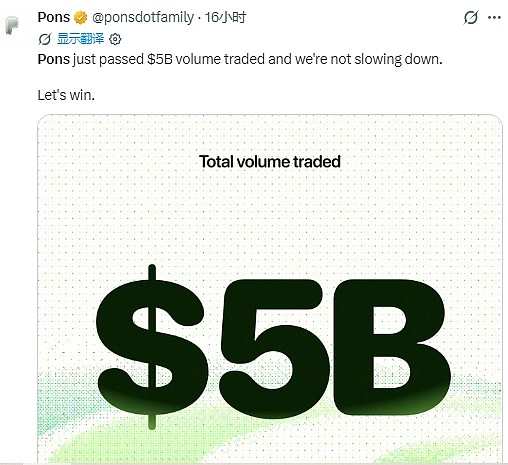Image resolution: width=508 pixels, height=465 pixels.
Task: Click the large dollar sign in graphic
Action: click(x=151, y=347)
